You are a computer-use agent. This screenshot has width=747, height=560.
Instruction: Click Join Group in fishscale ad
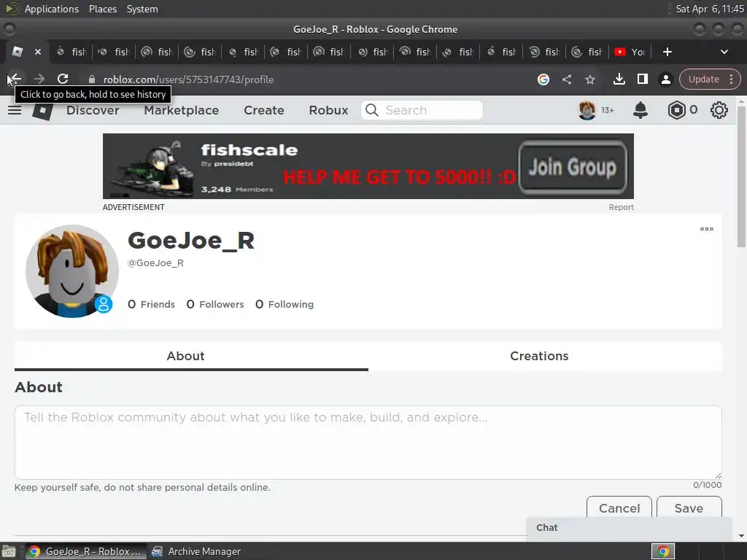click(x=573, y=167)
